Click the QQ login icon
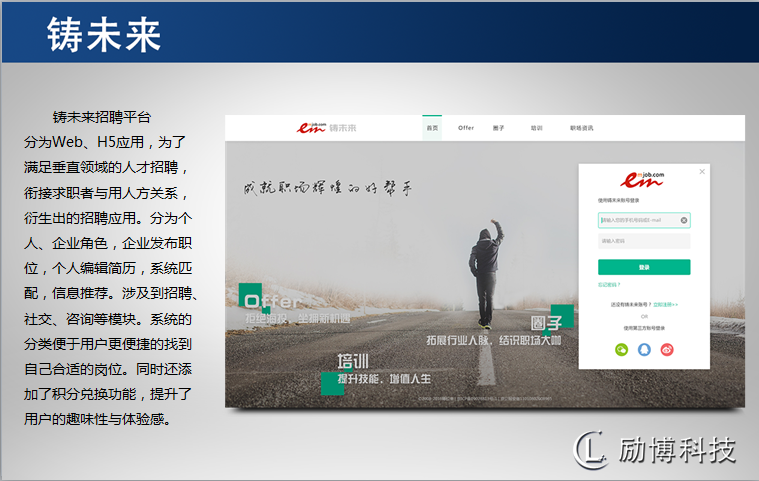Image resolution: width=759 pixels, height=481 pixels. 644,349
